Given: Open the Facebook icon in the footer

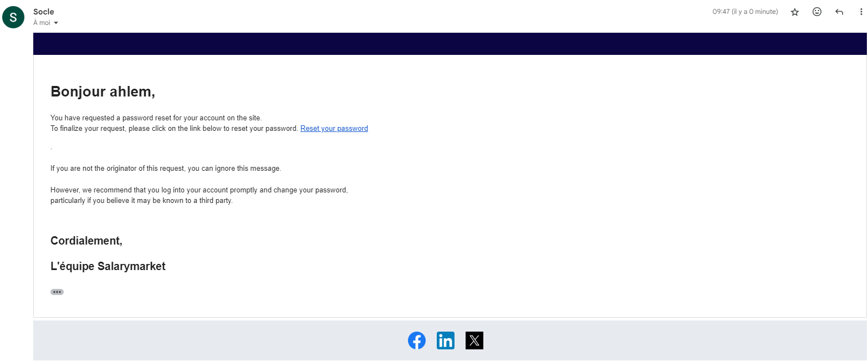Looking at the screenshot, I should [417, 340].
